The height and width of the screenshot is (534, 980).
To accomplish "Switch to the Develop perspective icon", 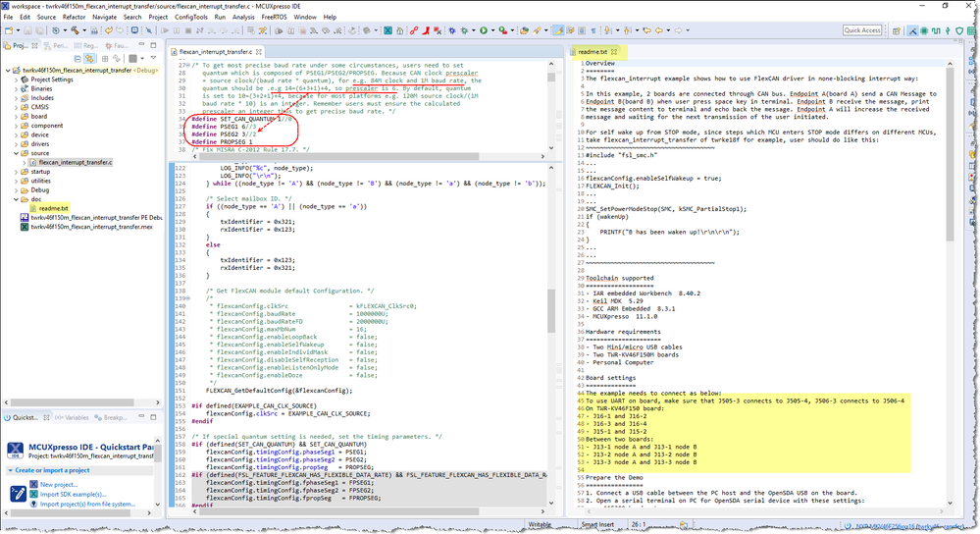I will [x=912, y=30].
